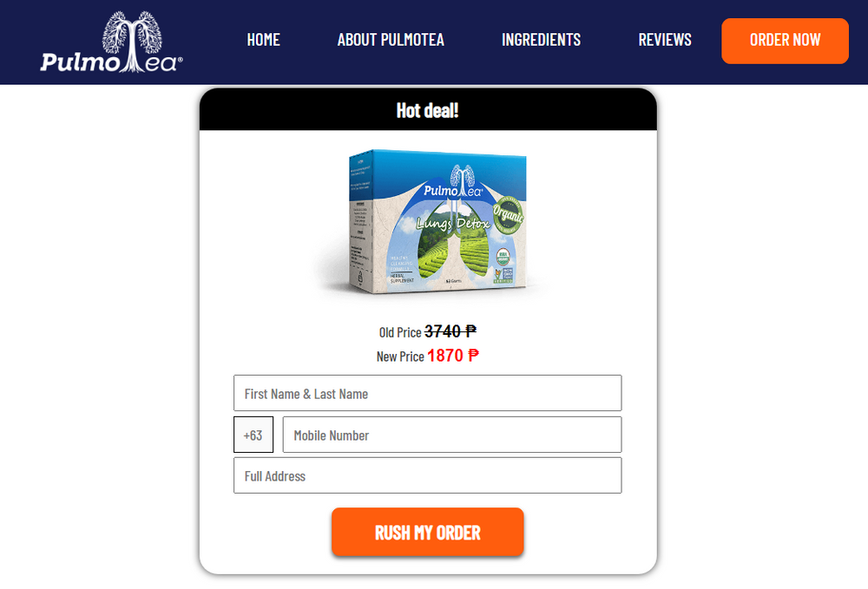Screen dimensions: 868x589
Task: Click the lungs tree emblem on box
Action: click(462, 180)
